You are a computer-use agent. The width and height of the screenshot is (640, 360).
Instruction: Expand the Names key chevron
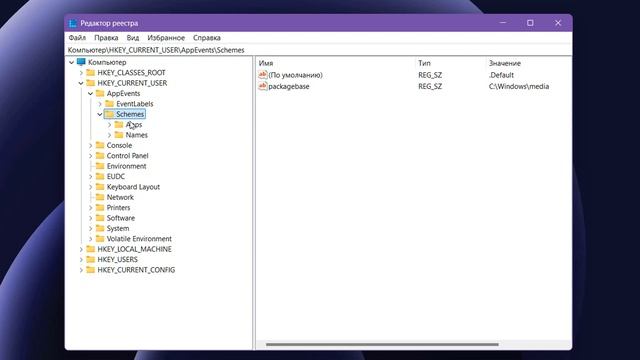point(109,135)
